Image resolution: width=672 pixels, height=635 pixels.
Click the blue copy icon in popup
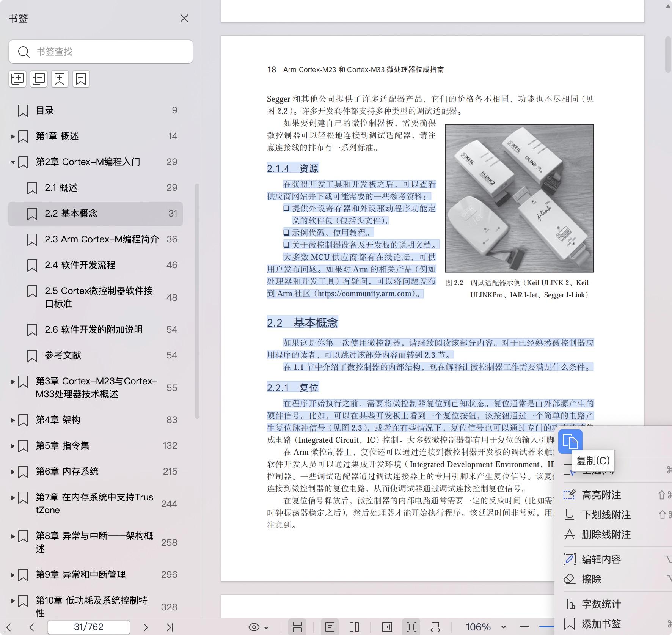570,442
